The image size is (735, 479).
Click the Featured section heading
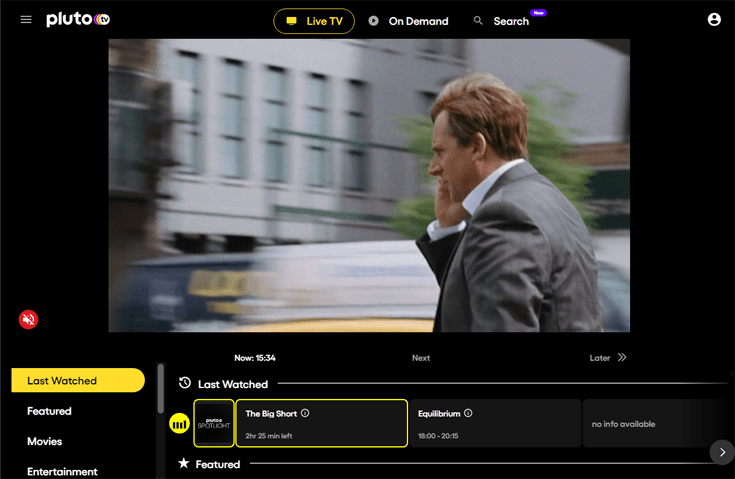click(218, 464)
